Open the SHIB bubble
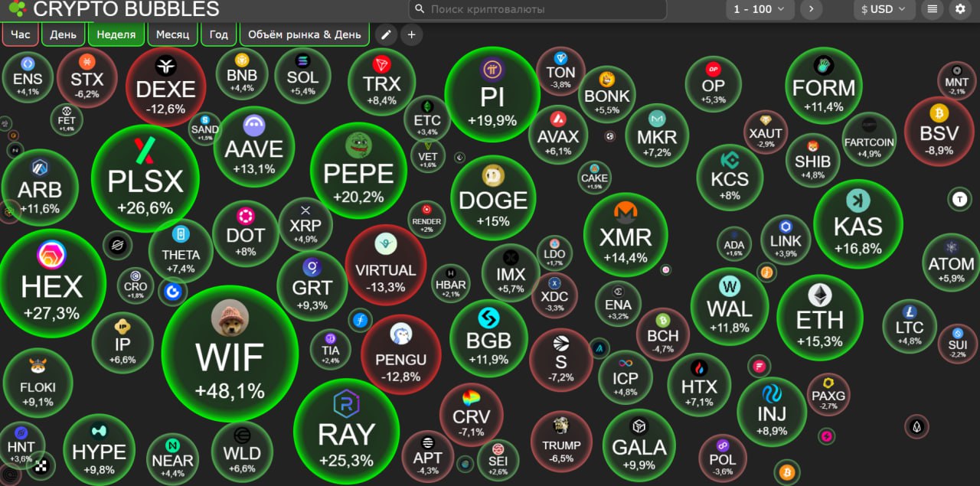Image resolution: width=980 pixels, height=486 pixels. [x=812, y=160]
